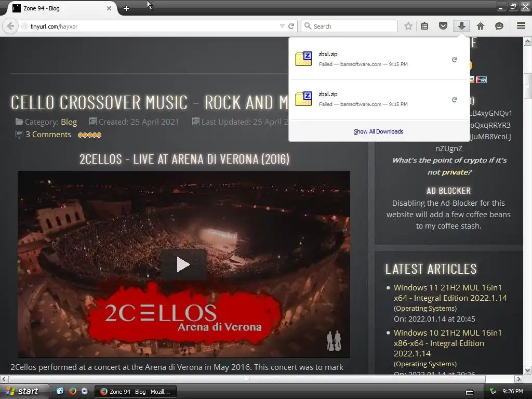Click the card payment icon in sidebar
The height and width of the screenshot is (399, 532).
pyautogui.click(x=482, y=79)
